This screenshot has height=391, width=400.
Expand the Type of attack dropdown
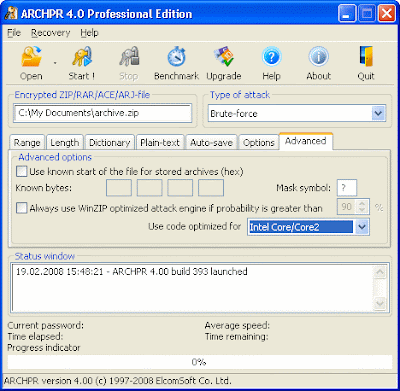pyautogui.click(x=378, y=114)
